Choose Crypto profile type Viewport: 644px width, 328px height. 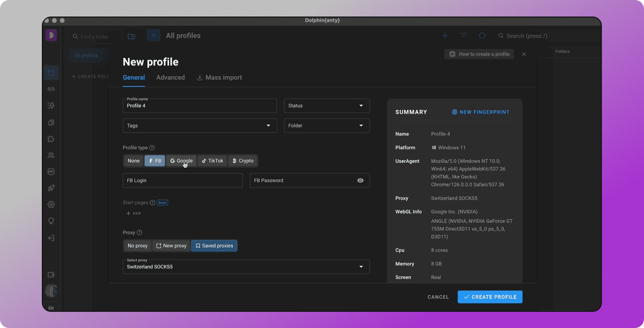(x=243, y=161)
